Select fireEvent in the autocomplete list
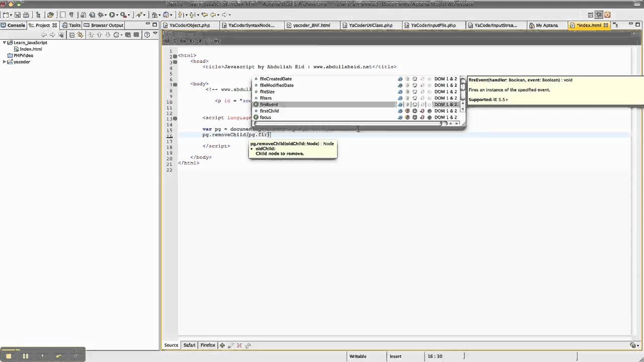The image size is (644, 362). pos(355,105)
